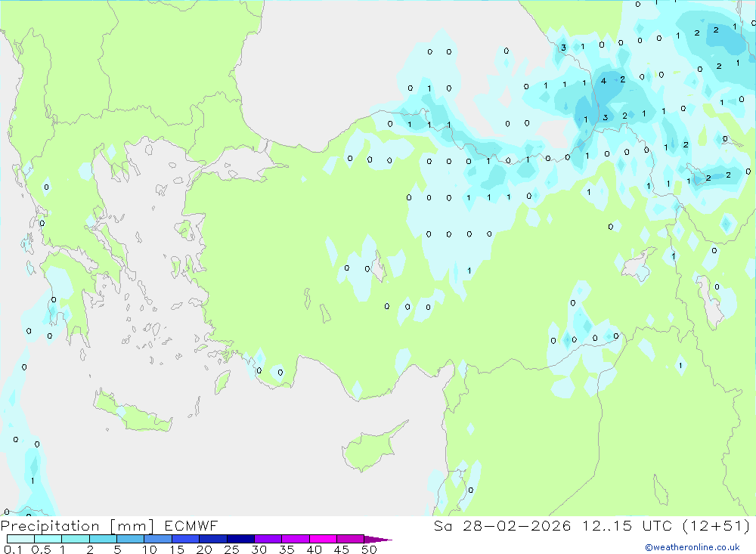This screenshot has width=756, height=554.
Task: Click the 2–5 mm legend color box
Action: [x=103, y=539]
